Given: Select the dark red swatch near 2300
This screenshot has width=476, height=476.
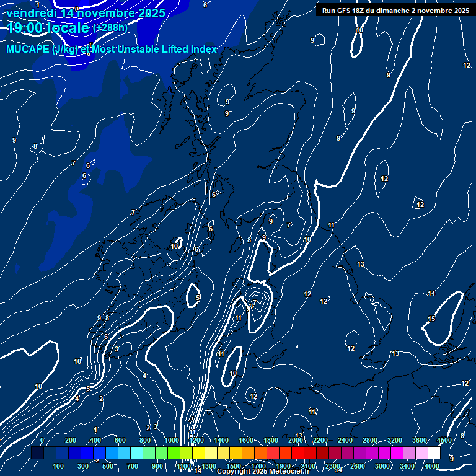Looking at the screenshot, I should point(322,452).
